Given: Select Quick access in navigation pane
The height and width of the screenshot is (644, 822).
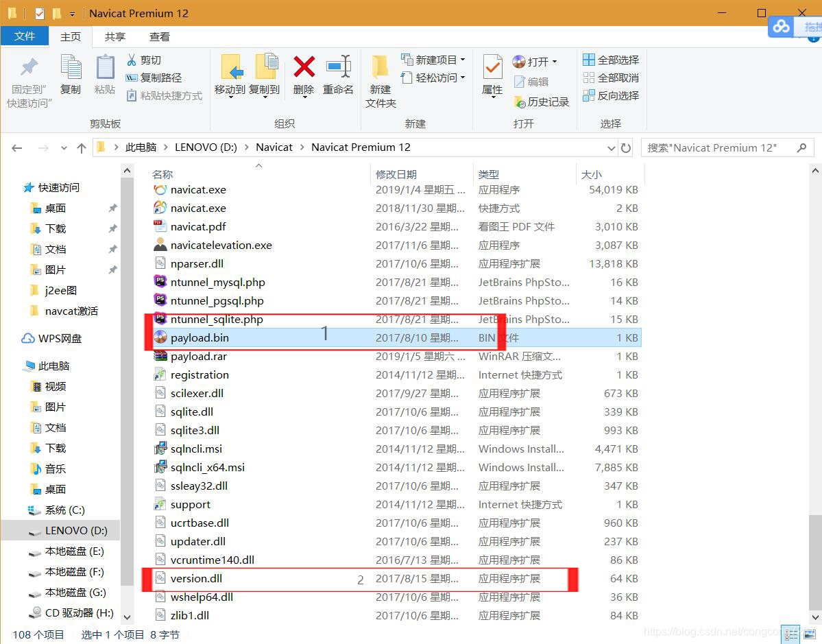Looking at the screenshot, I should tap(52, 188).
